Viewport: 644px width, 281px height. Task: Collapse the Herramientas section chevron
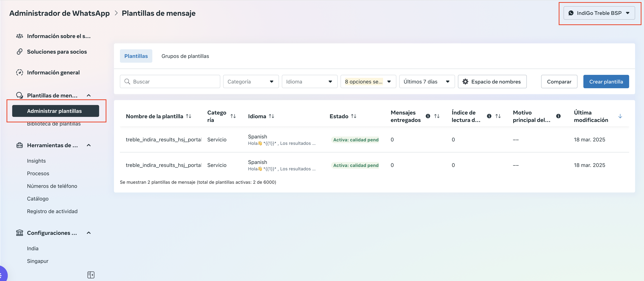[89, 145]
